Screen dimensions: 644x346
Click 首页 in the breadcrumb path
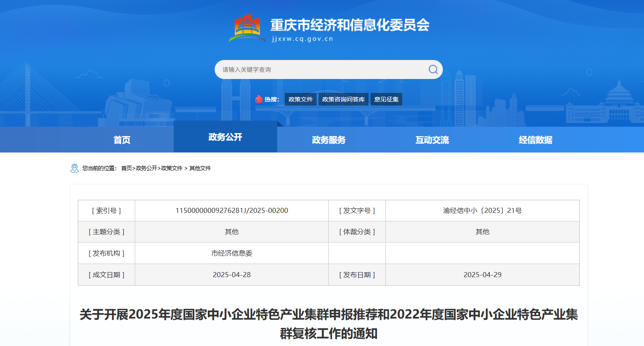(126, 168)
